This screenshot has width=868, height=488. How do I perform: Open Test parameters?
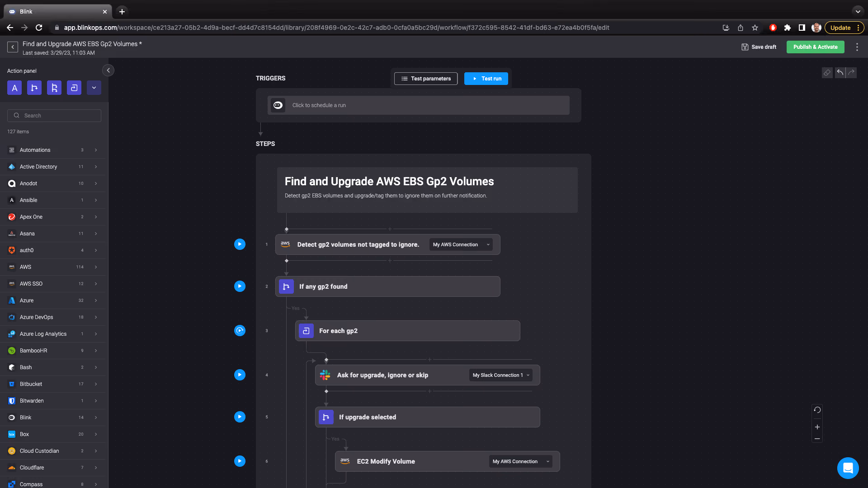[426, 79]
